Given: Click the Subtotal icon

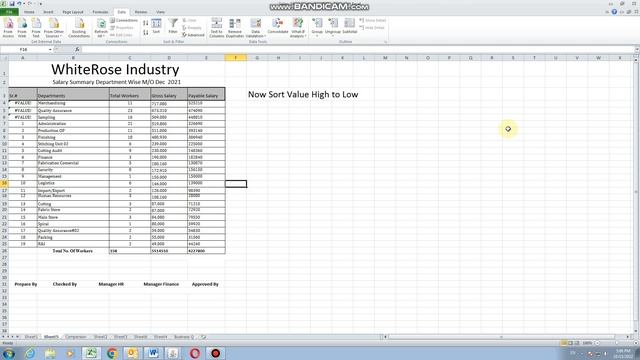Looking at the screenshot, I should click(349, 27).
